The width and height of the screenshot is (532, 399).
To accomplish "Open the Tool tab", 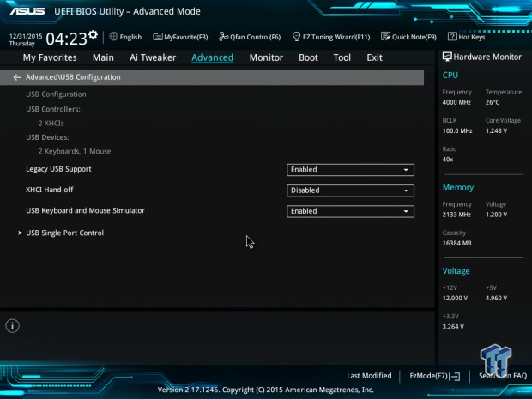I will (x=342, y=57).
